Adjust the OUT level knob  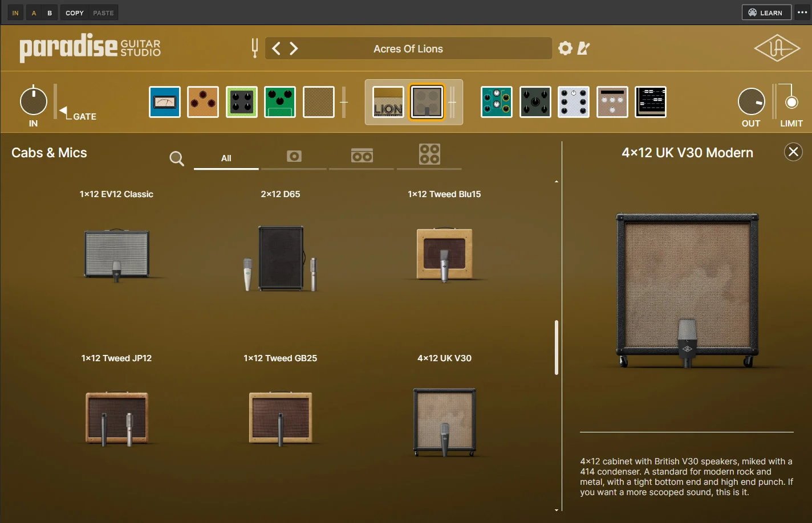[x=751, y=102]
